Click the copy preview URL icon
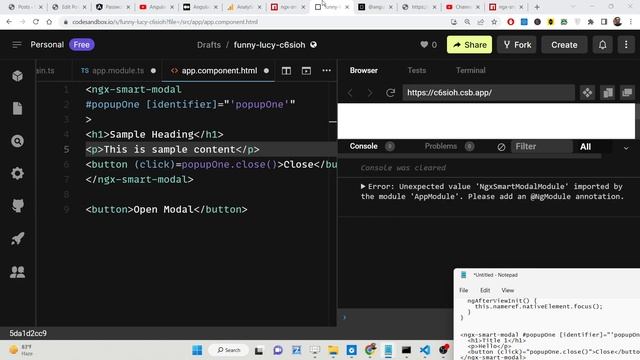 click(x=608, y=93)
